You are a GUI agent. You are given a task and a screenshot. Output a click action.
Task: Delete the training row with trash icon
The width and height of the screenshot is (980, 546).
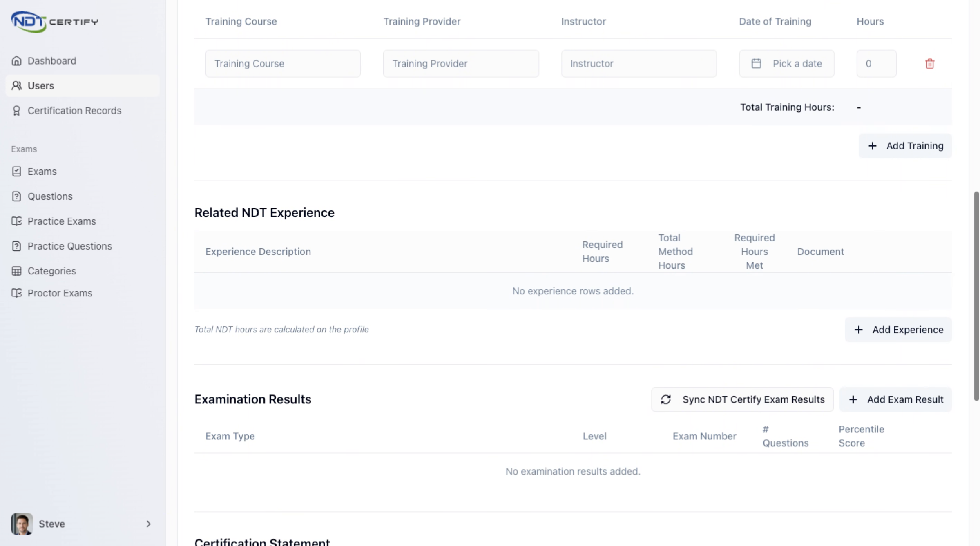tap(930, 64)
